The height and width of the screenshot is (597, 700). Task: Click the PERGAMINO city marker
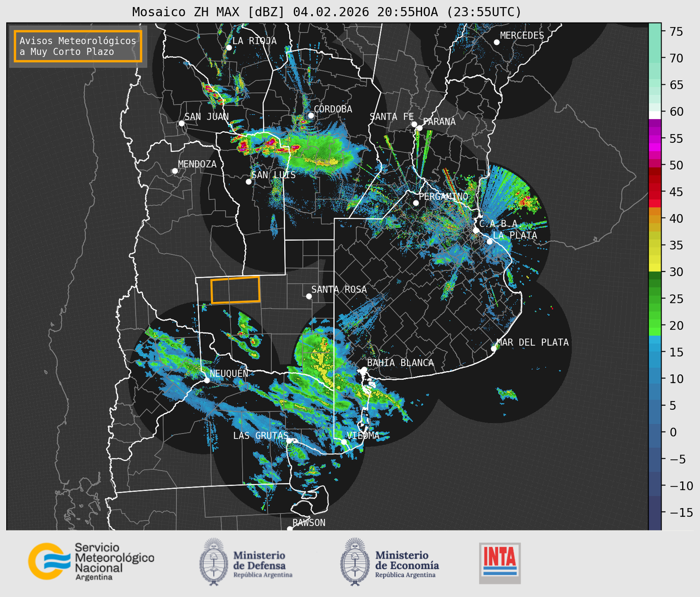click(x=416, y=203)
